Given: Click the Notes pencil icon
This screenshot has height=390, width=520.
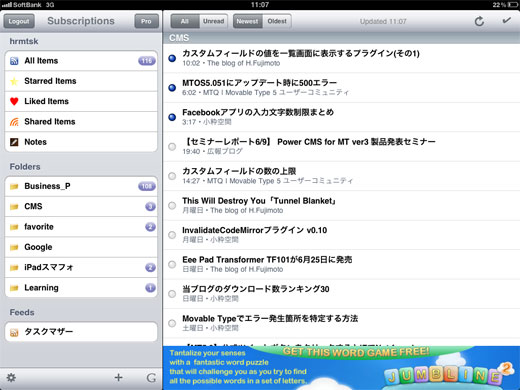Looking at the screenshot, I should tap(14, 142).
